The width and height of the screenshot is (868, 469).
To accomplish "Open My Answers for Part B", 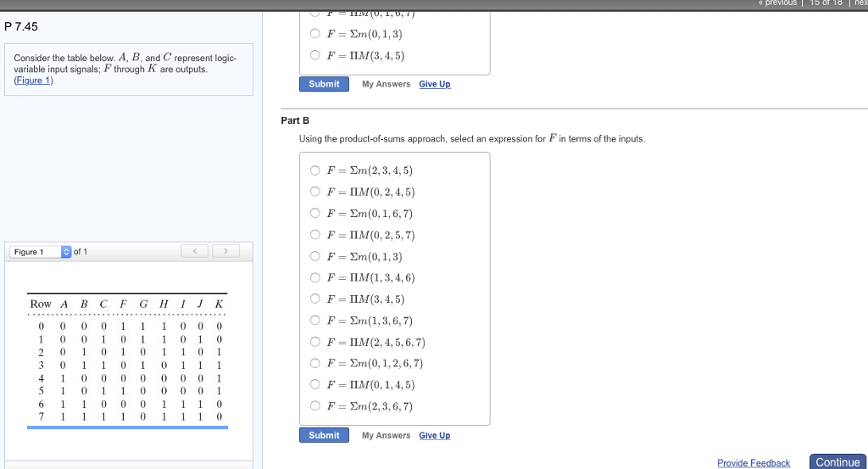I will tap(386, 435).
